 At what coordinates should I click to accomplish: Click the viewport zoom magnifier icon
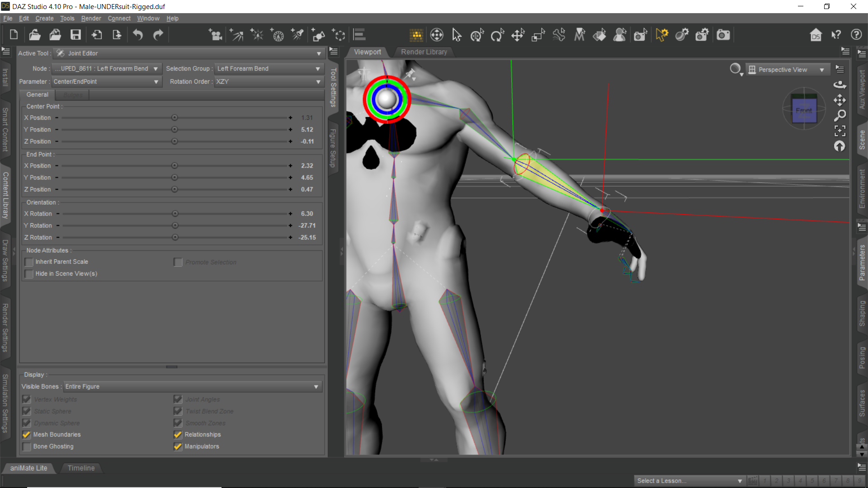pyautogui.click(x=840, y=116)
